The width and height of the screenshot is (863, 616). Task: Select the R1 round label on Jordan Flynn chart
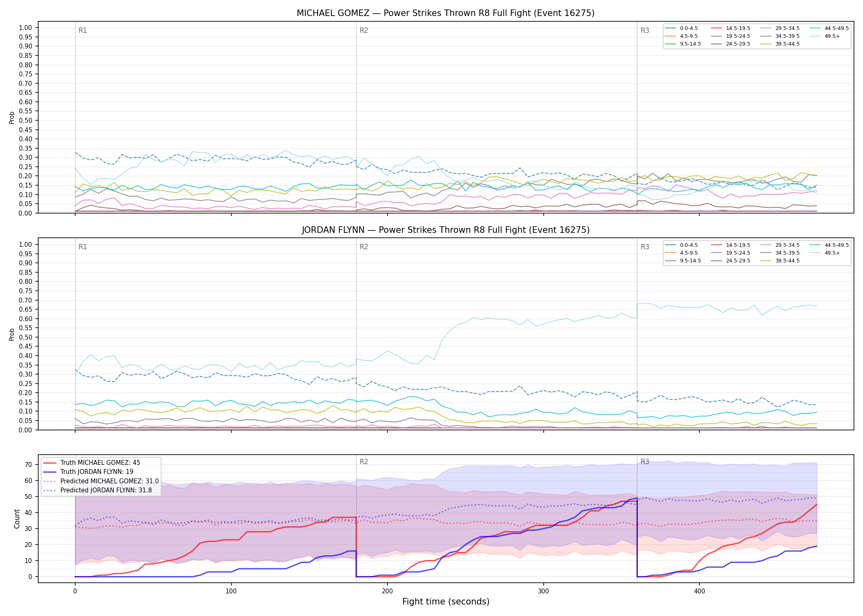click(x=83, y=247)
